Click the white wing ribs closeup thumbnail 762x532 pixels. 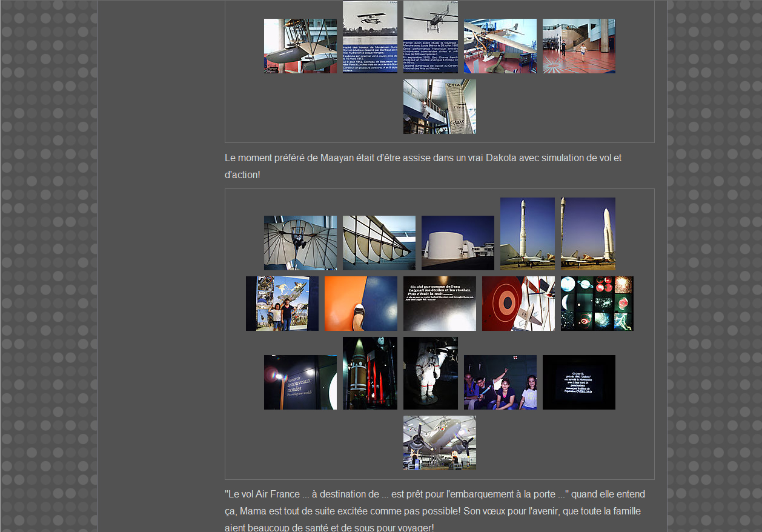(379, 242)
